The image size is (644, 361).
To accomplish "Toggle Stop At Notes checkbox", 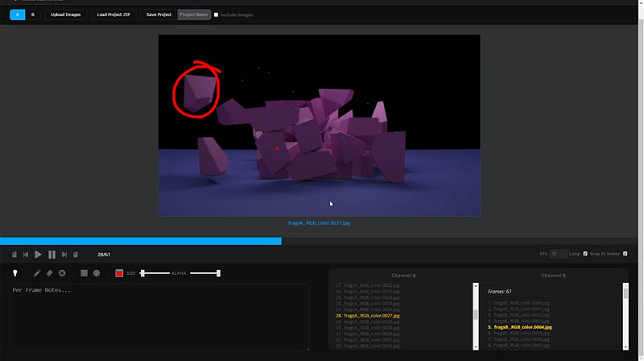I will pyautogui.click(x=625, y=254).
